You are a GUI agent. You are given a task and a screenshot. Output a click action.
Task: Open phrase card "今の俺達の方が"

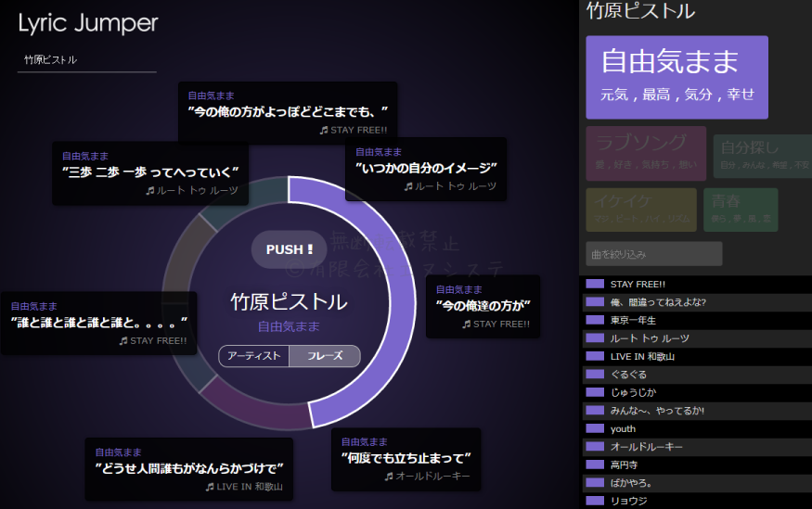point(483,307)
